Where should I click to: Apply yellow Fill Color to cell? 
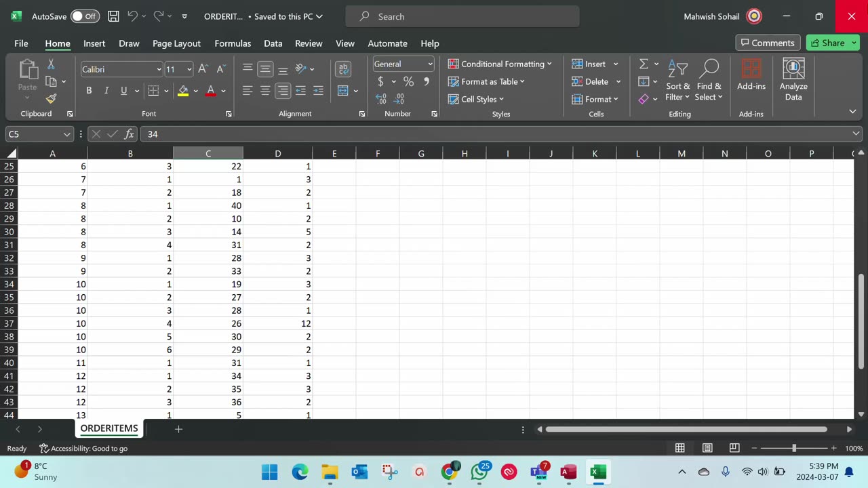[183, 91]
